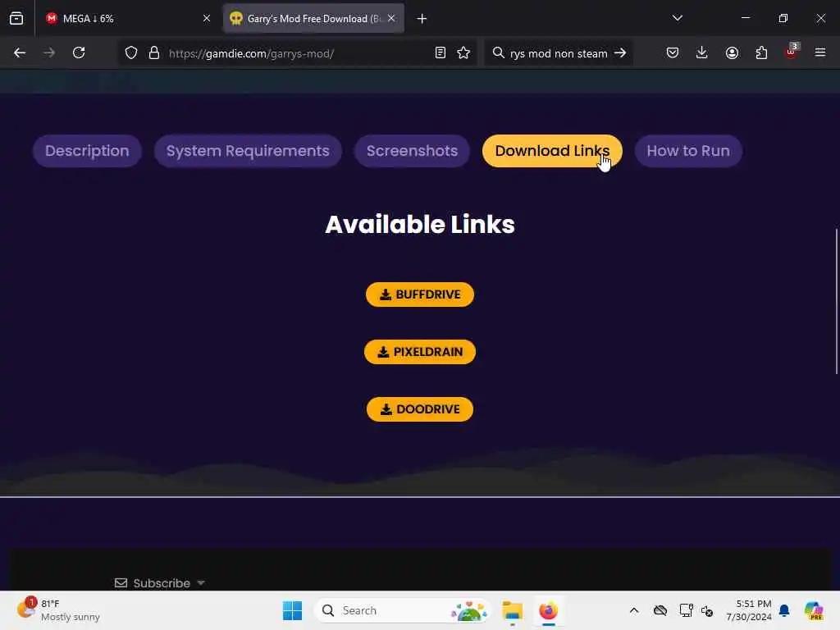Go back to the previous page
Screen dimensions: 840x630
click(x=20, y=52)
